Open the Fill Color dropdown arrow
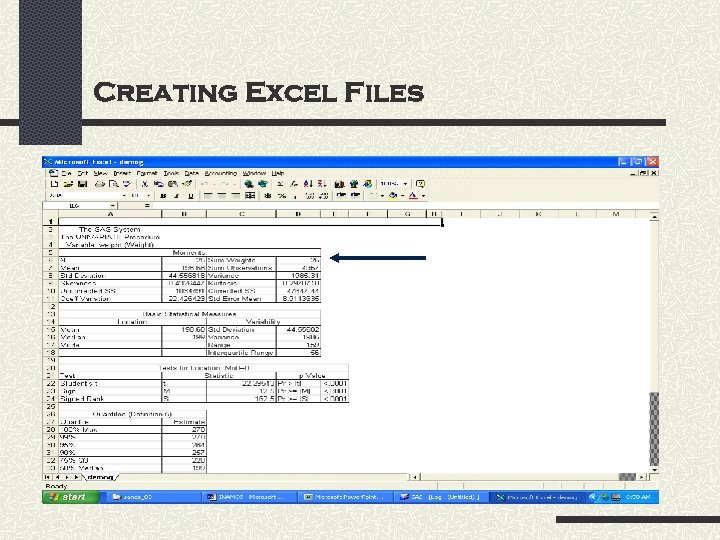 point(402,196)
